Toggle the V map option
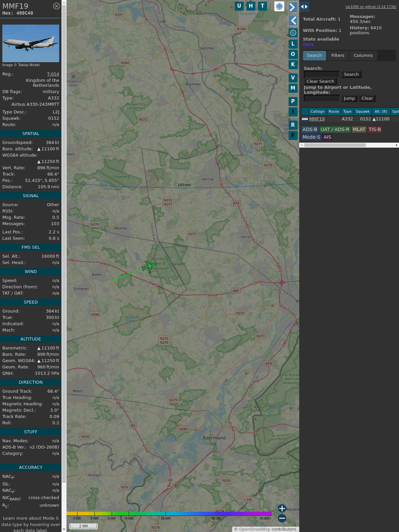 (x=293, y=78)
